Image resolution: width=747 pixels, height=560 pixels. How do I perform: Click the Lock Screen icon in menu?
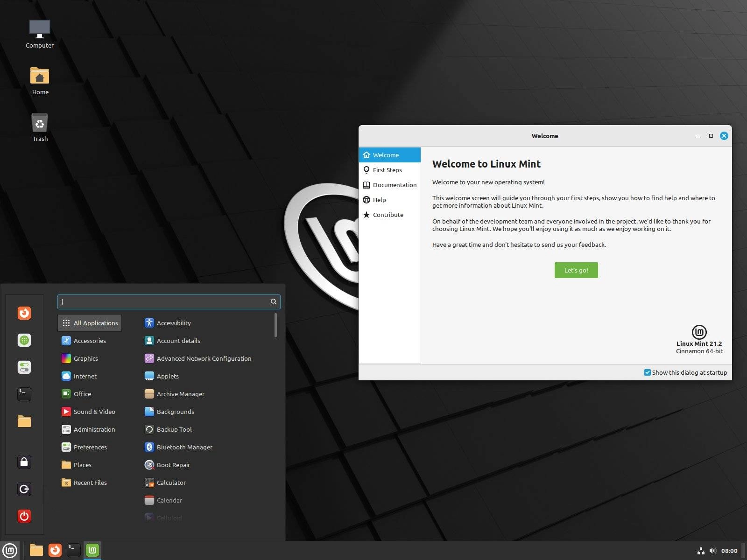[x=24, y=462]
